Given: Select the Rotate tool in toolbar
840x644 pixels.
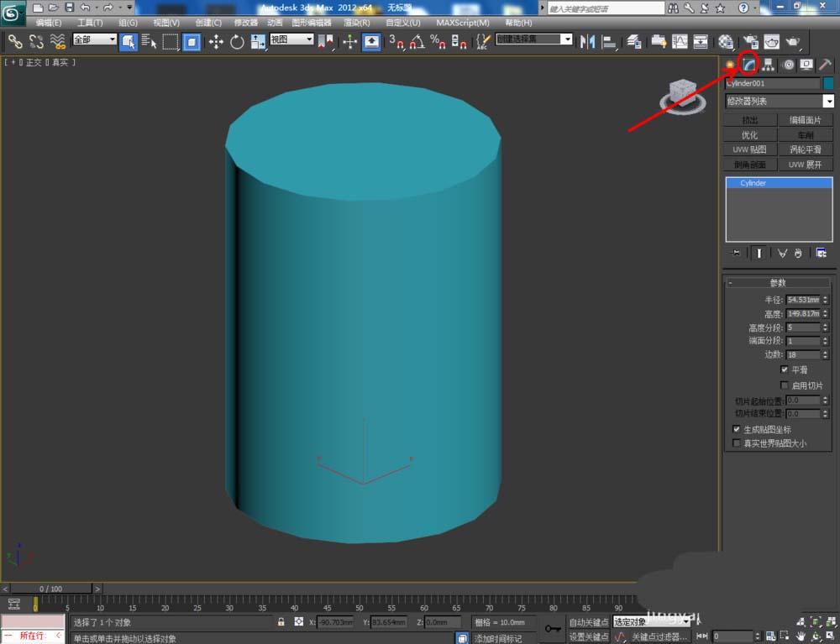Looking at the screenshot, I should pyautogui.click(x=237, y=41).
